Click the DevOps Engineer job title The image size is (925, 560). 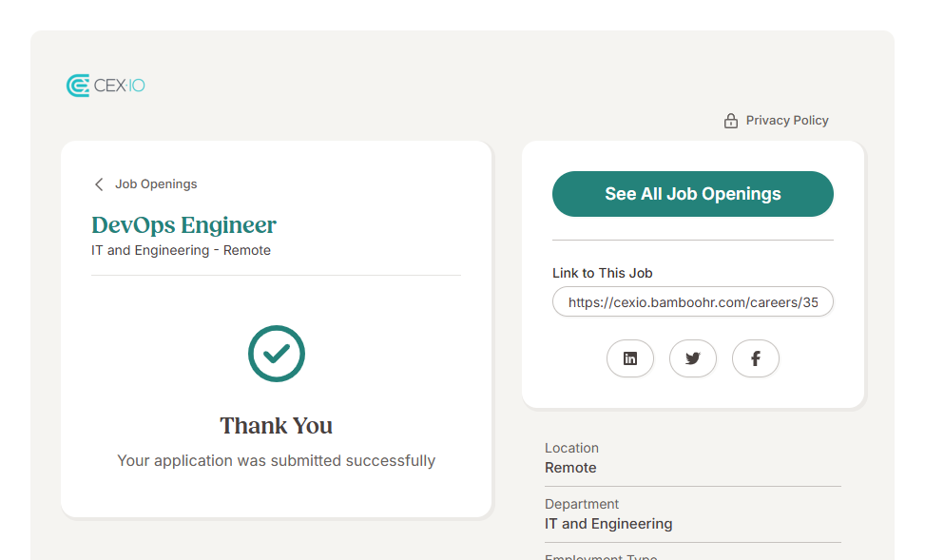[183, 225]
